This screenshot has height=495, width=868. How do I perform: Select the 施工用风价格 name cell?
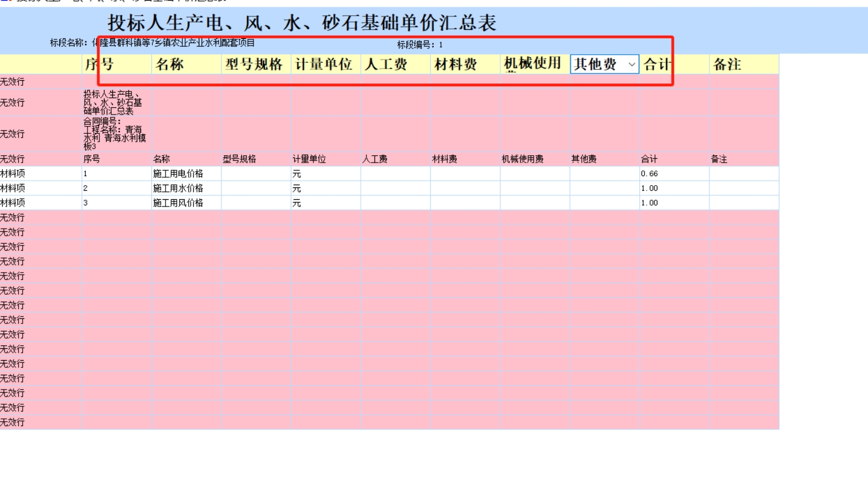click(x=186, y=203)
